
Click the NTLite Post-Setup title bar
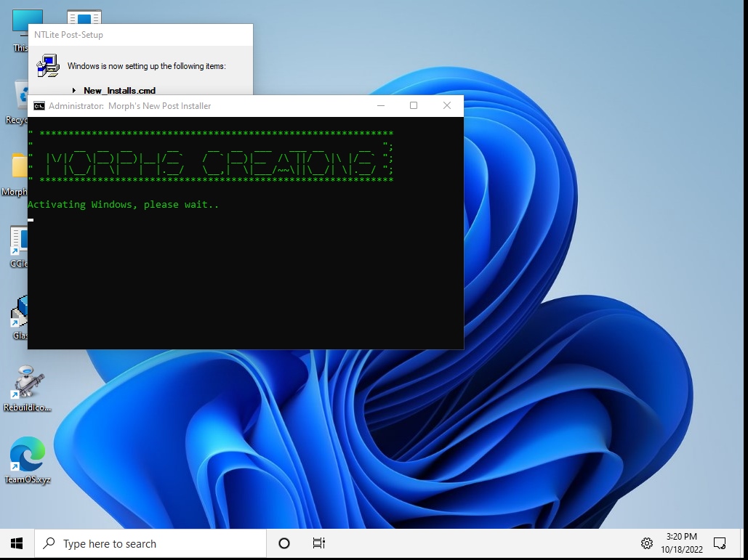point(140,35)
